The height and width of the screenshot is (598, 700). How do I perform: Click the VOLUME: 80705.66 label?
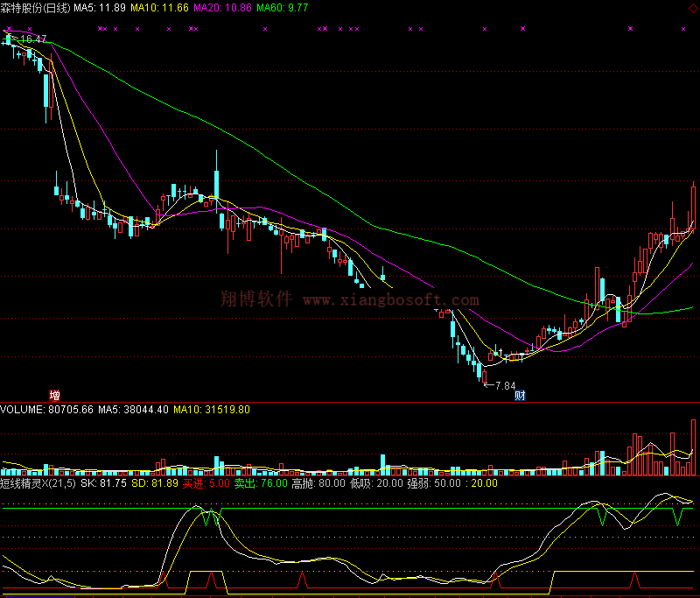47,410
